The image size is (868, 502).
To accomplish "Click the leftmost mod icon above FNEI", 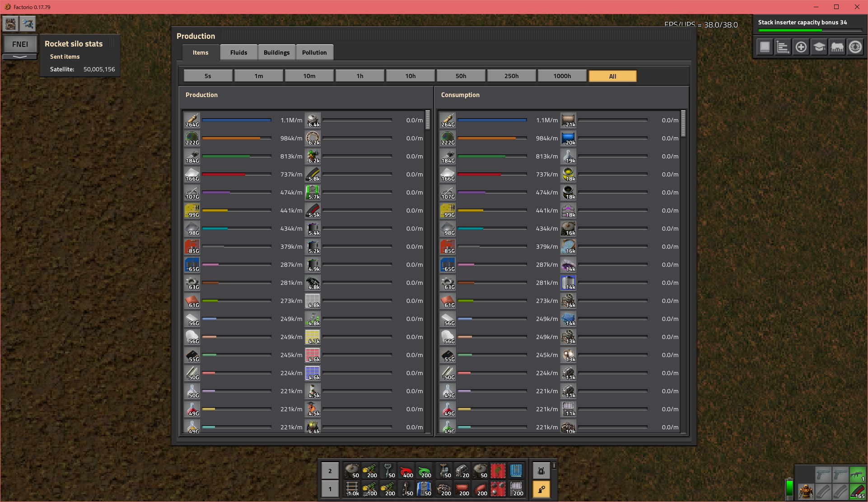I will [10, 23].
